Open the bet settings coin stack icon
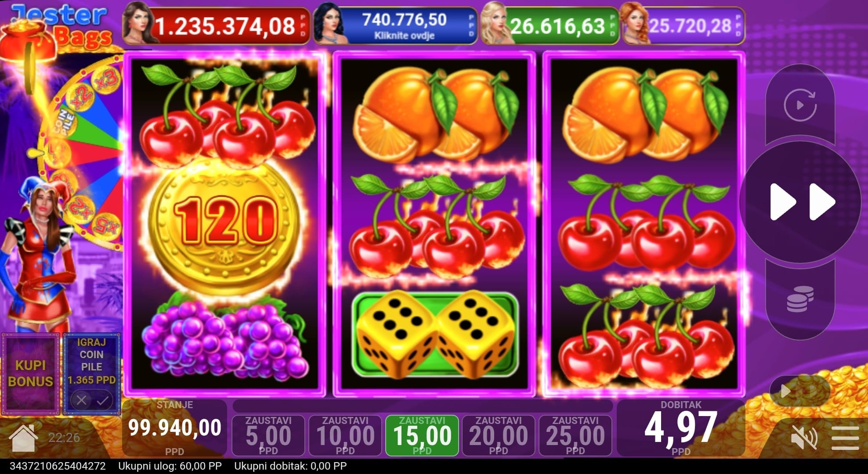 pos(799,299)
